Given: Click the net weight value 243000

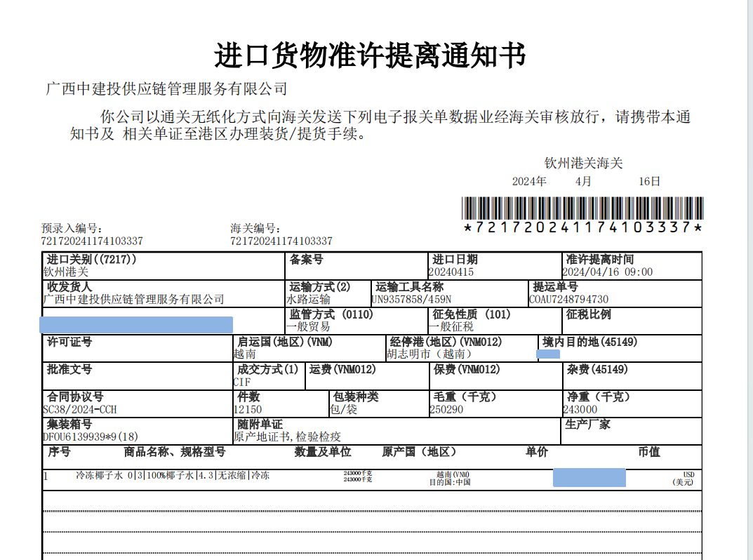Looking at the screenshot, I should coord(580,409).
